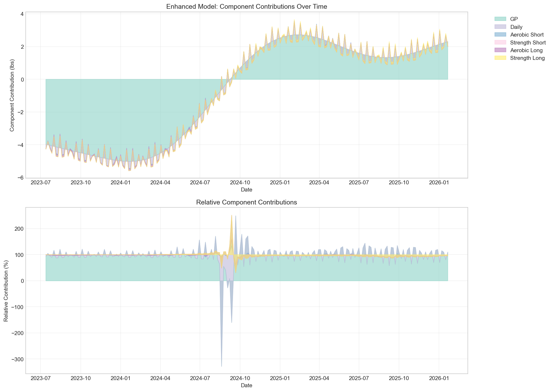Viewport: 552px width, 392px height.
Task: Click the 'Strength Short' legend text
Action: (528, 42)
